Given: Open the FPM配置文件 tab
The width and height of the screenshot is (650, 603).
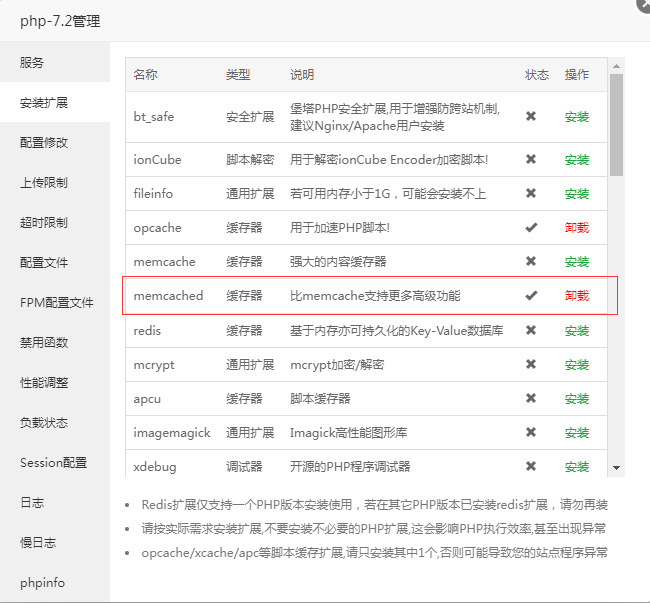Looking at the screenshot, I should [x=55, y=302].
